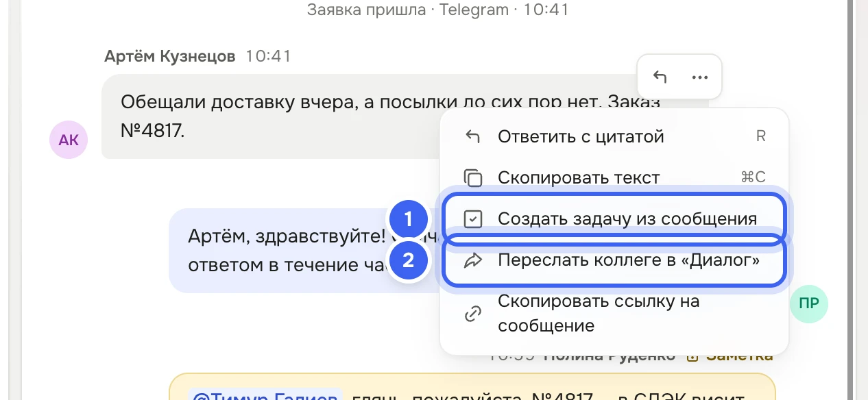This screenshot has height=400, width=868.
Task: Click the "@Тимур Галиев" mention in the note
Action: (266, 397)
